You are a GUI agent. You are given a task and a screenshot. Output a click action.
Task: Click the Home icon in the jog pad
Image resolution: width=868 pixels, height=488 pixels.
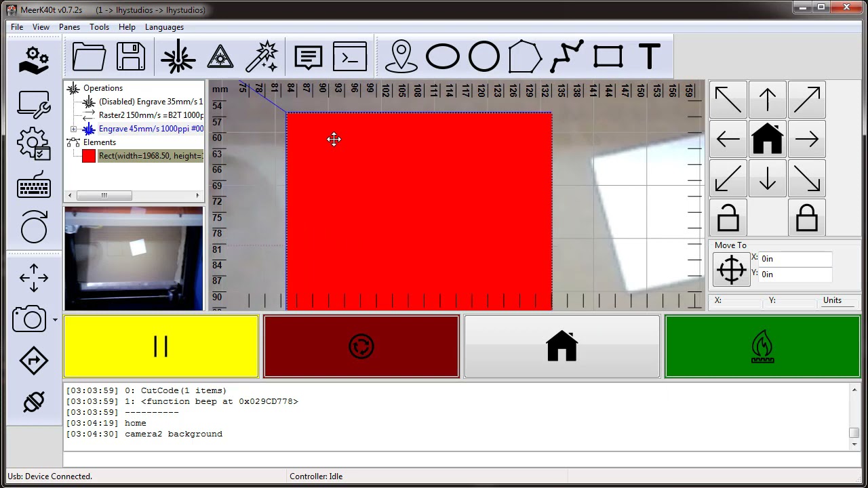pyautogui.click(x=768, y=140)
